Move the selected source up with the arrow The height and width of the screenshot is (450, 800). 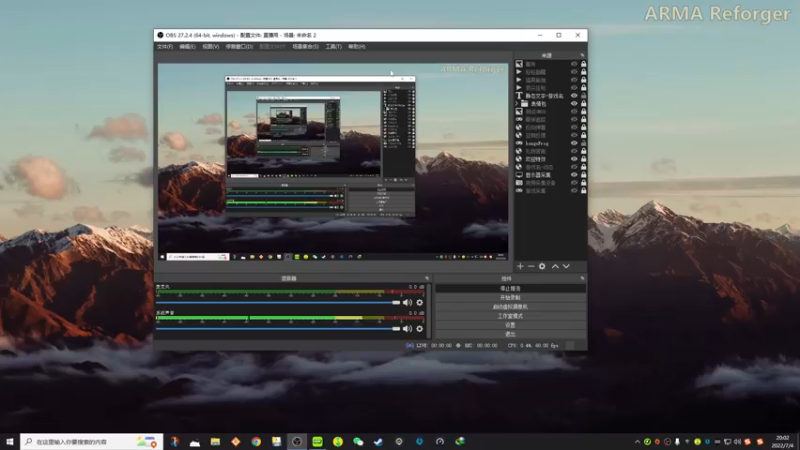tap(555, 266)
